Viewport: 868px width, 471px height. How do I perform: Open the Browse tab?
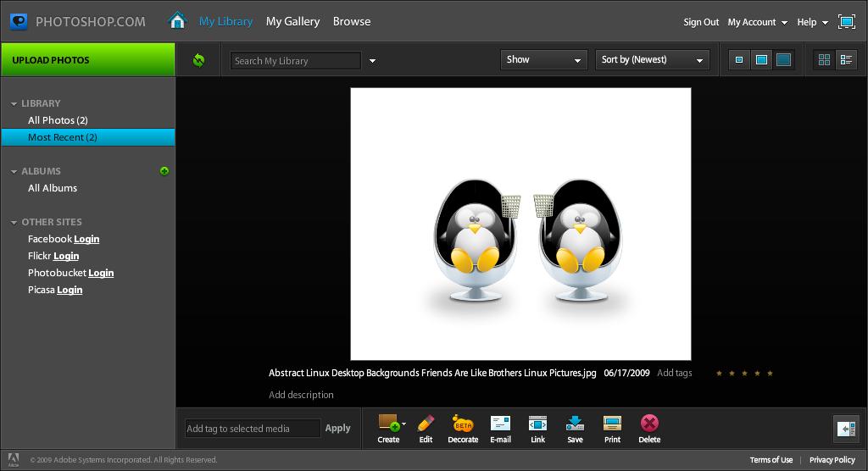coord(351,21)
